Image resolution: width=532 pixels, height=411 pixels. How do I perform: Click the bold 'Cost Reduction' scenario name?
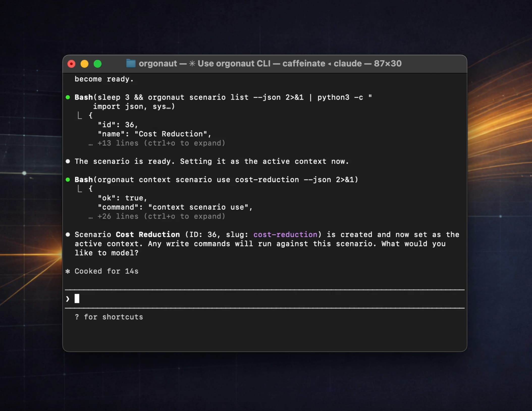148,235
